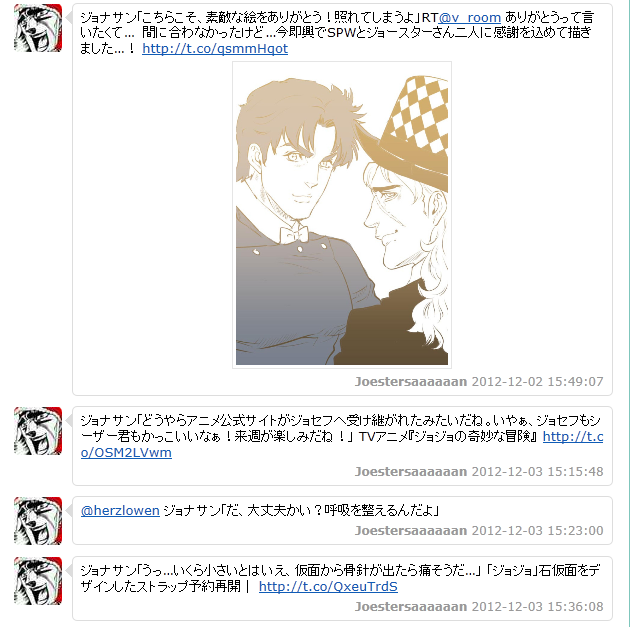Click Joestersaaaaaan username on 15:15:48 tweet
The width and height of the screenshot is (630, 627).
(x=411, y=472)
